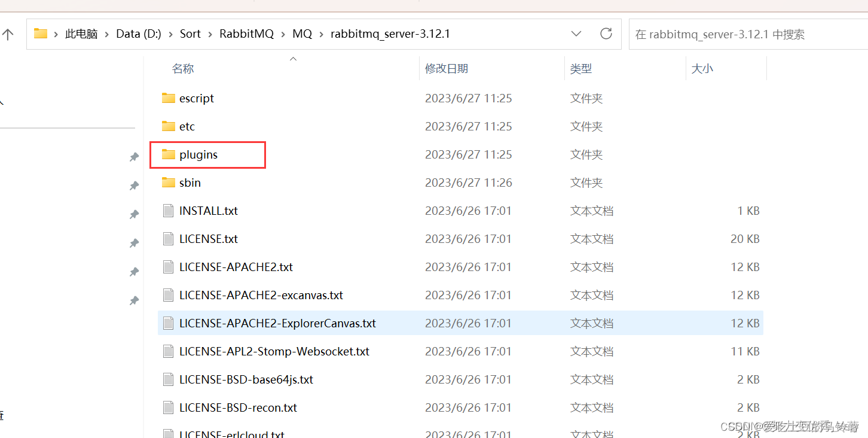The width and height of the screenshot is (868, 438).
Task: Sort by 修改日期 column header
Action: pos(447,69)
